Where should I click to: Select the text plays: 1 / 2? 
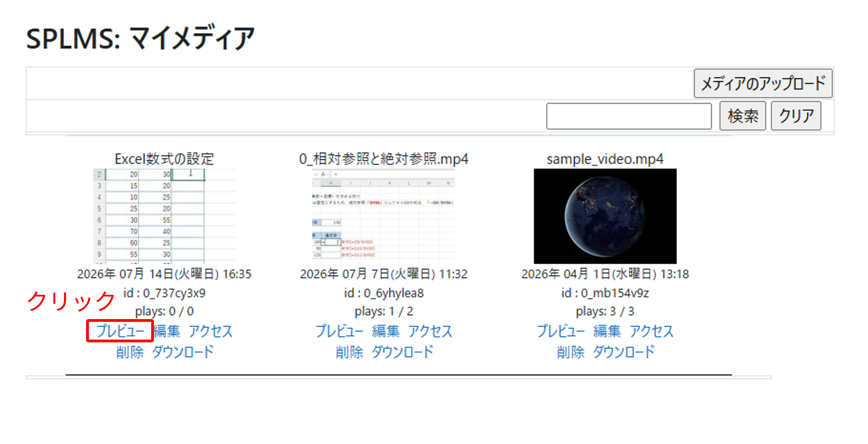coord(383,311)
